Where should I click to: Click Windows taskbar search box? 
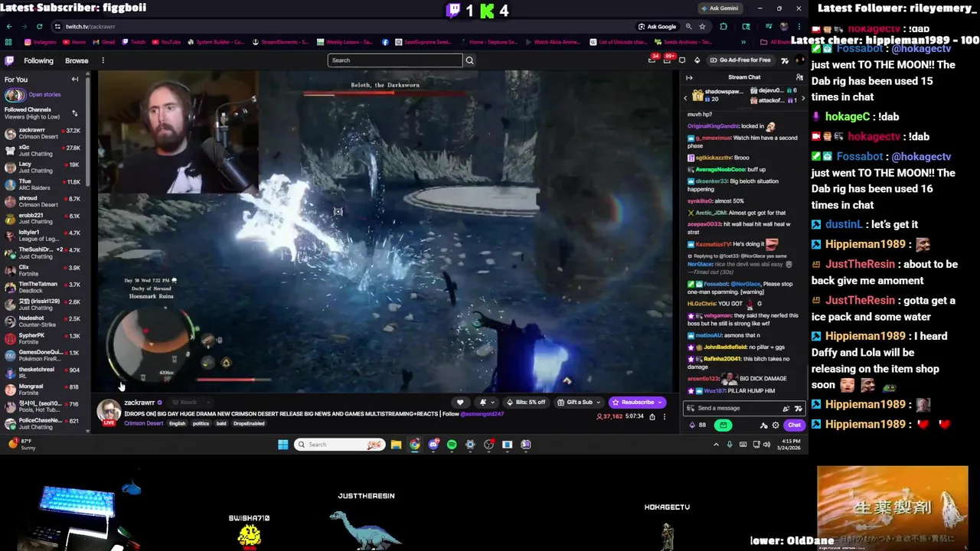[x=339, y=445]
